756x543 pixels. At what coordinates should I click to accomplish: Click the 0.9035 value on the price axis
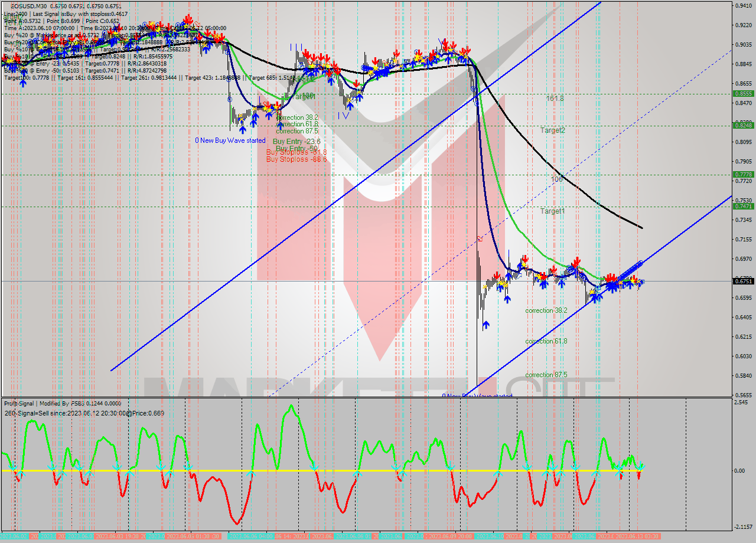click(x=742, y=45)
